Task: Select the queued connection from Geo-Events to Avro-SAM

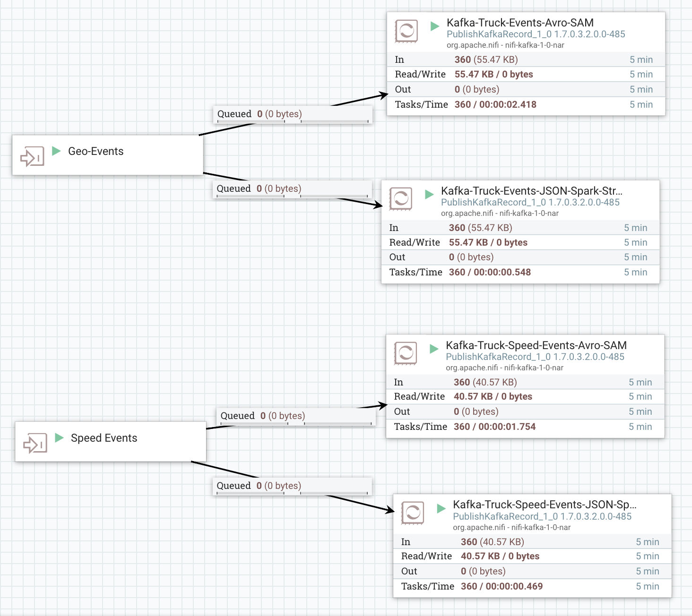Action: click(293, 114)
